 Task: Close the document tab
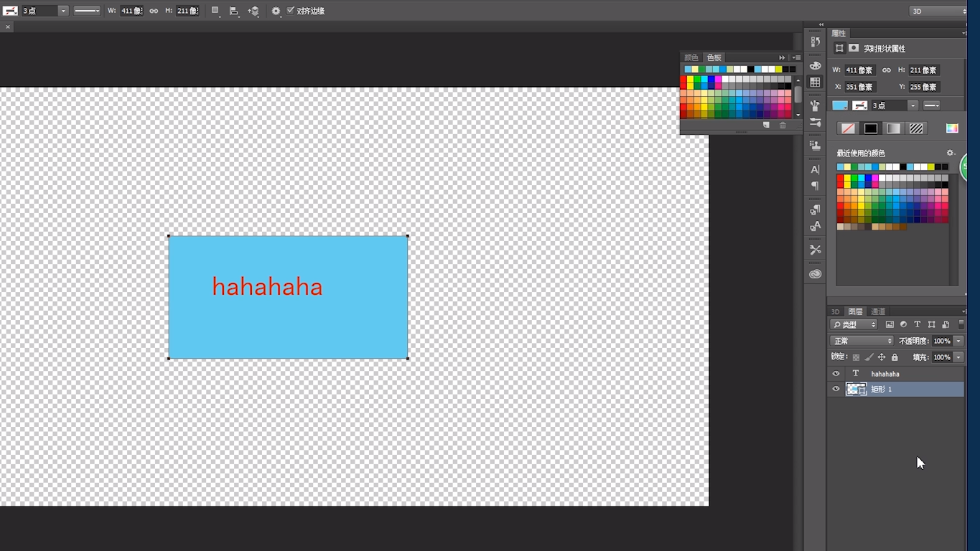tap(8, 27)
